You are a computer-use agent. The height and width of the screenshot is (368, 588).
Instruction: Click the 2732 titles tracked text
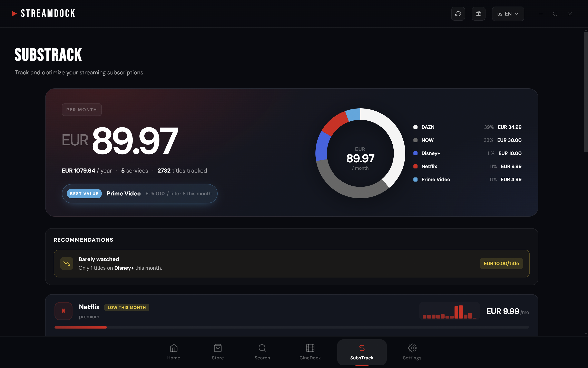click(182, 171)
